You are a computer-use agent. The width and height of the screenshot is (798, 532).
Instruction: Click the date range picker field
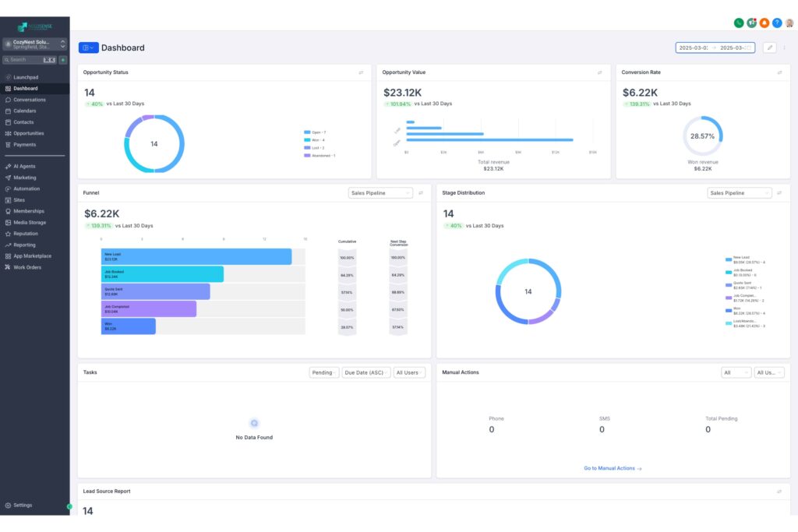click(x=715, y=48)
